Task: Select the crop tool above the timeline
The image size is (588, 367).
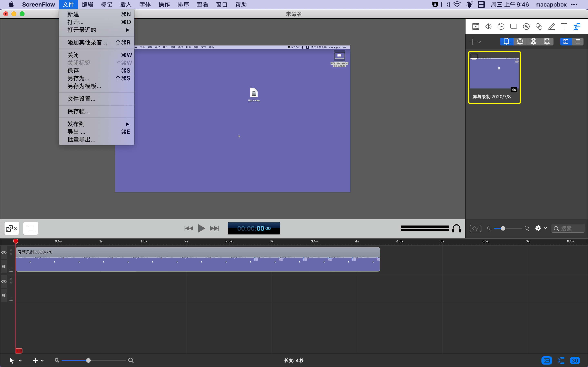Action: [30, 228]
